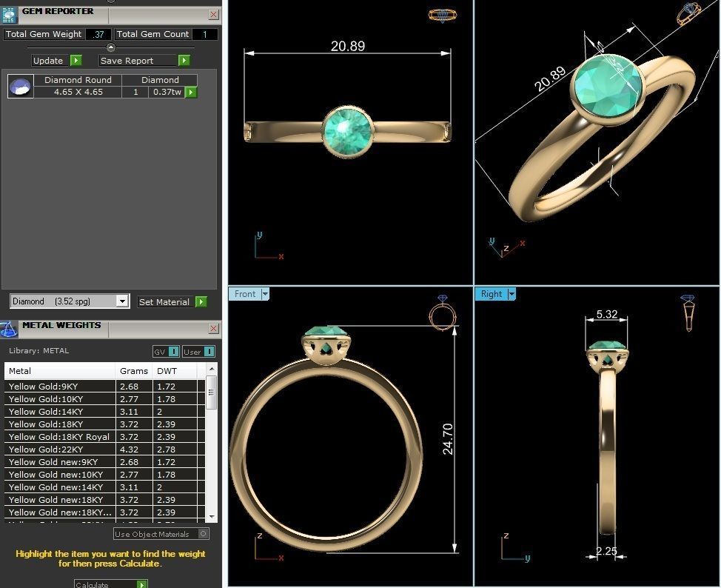Screen dimensions: 721x588
Task: Select the Yellow Gold new:10KY row
Action: click(x=104, y=475)
